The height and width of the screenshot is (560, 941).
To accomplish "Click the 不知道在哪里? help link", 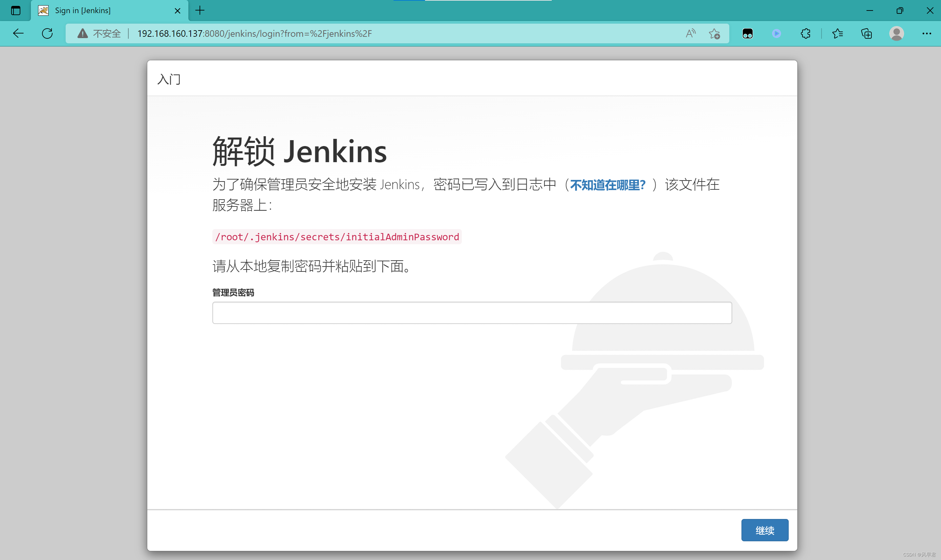I will (608, 185).
